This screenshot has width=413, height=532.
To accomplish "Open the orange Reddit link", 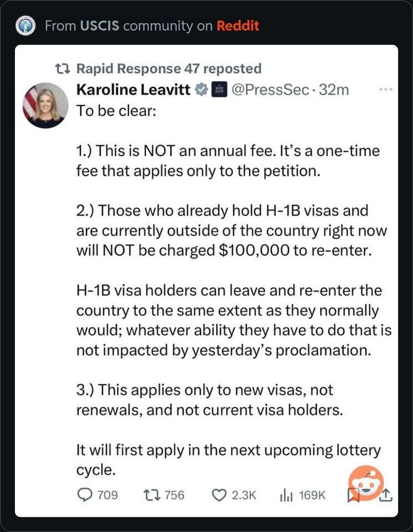I will pyautogui.click(x=238, y=26).
